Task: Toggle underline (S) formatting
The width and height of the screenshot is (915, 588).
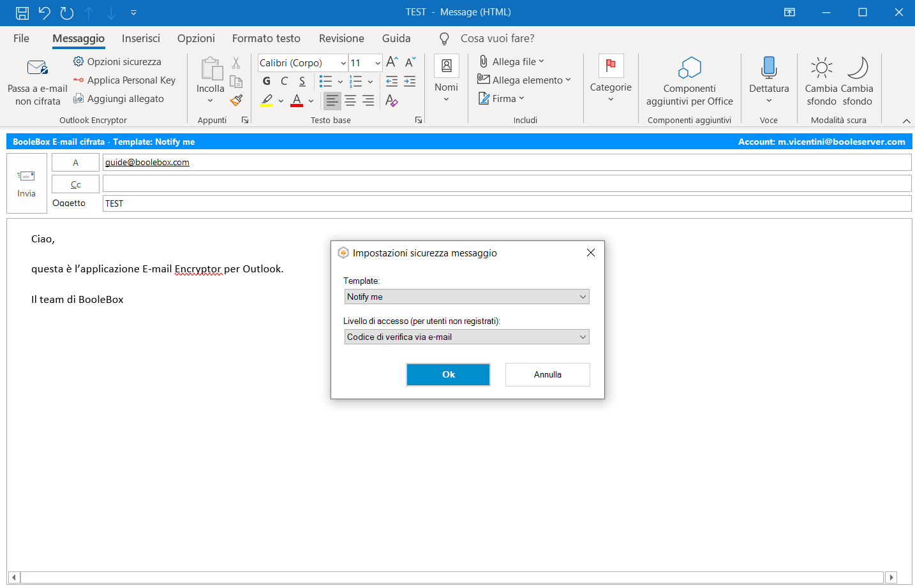Action: 302,81
